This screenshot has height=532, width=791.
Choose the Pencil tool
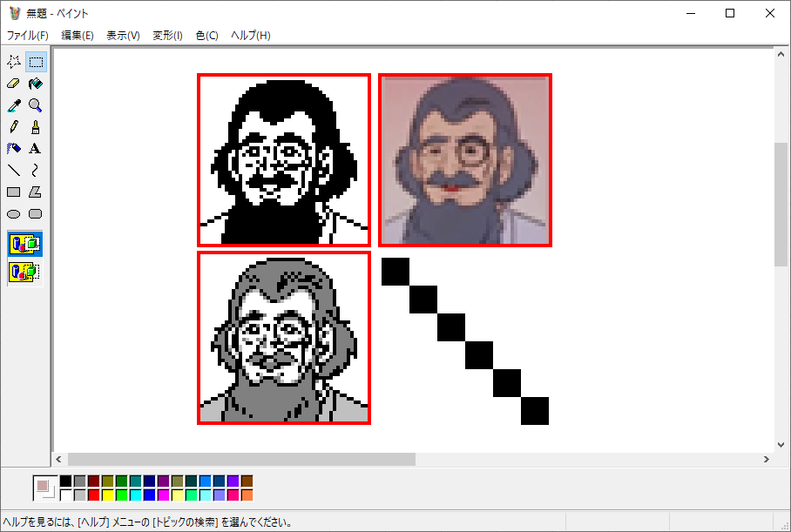click(14, 127)
